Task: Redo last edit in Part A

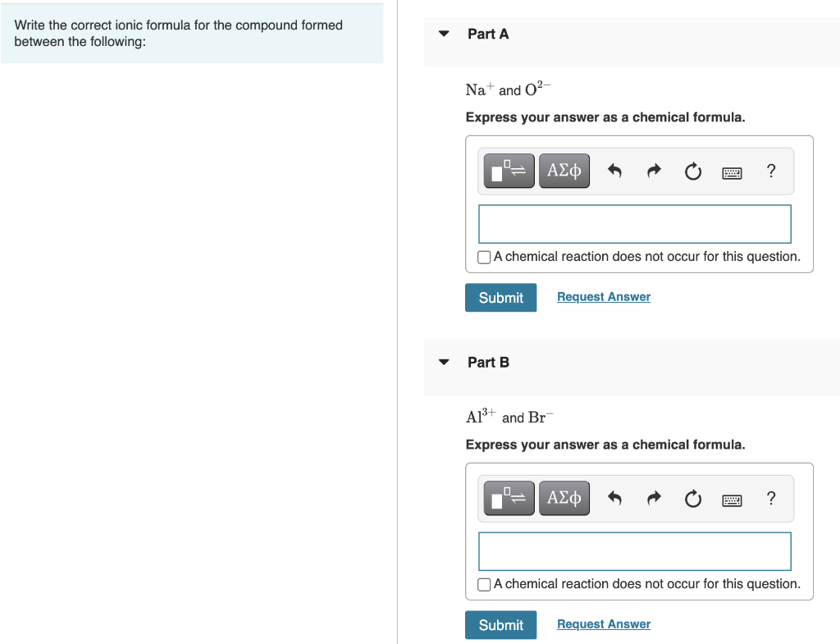Action: tap(654, 171)
